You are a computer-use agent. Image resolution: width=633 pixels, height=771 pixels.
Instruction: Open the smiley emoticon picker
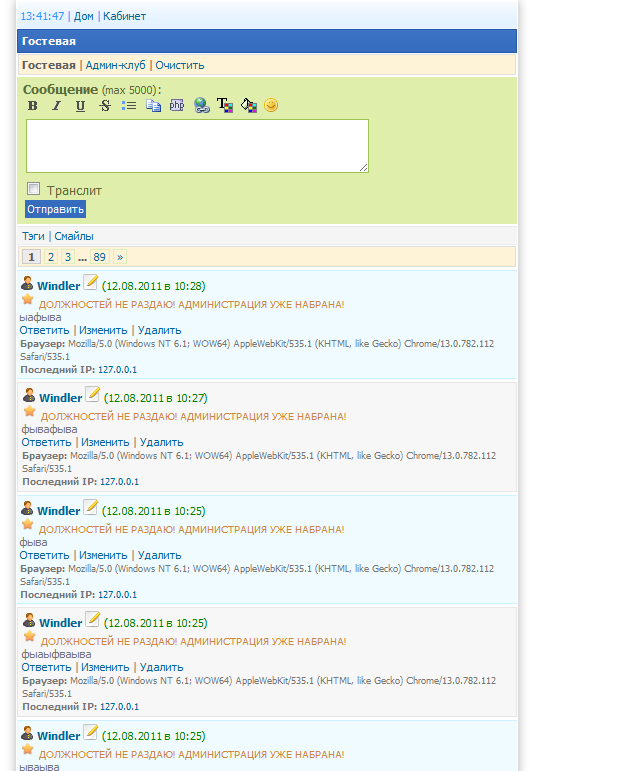(x=271, y=105)
